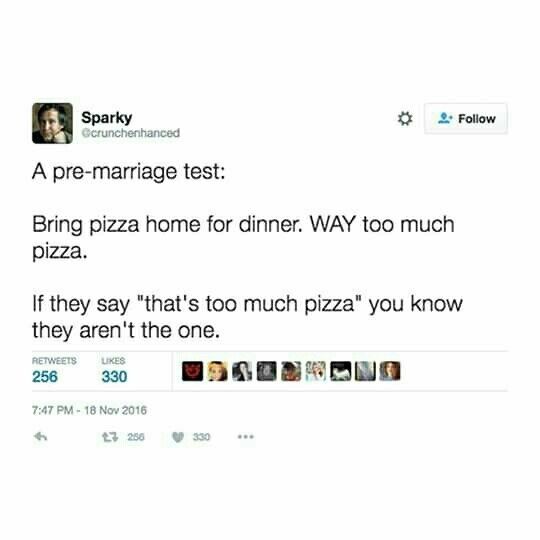The height and width of the screenshot is (540, 540).
Task: Open Sparky's profile picture
Action: click(x=52, y=123)
